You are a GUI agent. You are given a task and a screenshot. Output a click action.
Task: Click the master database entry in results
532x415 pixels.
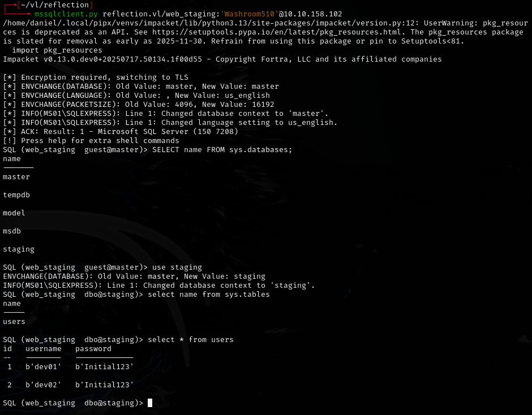tap(16, 176)
